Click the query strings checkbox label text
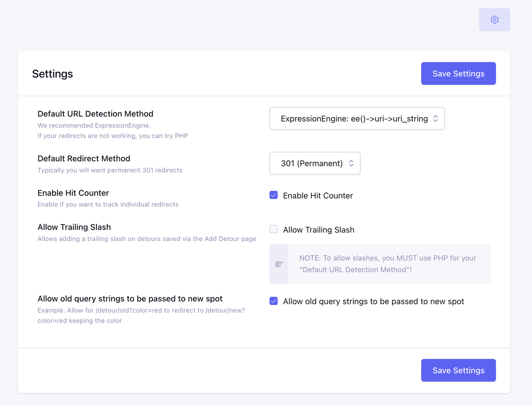 coord(373,301)
